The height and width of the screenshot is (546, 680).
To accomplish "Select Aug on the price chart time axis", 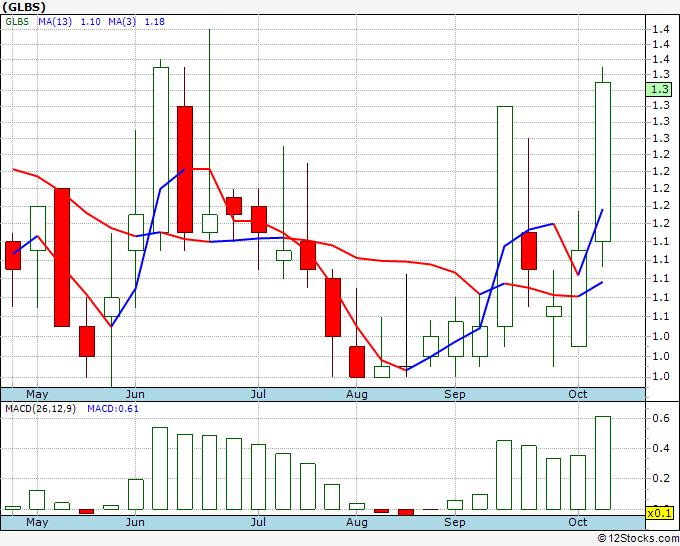I will tap(356, 394).
